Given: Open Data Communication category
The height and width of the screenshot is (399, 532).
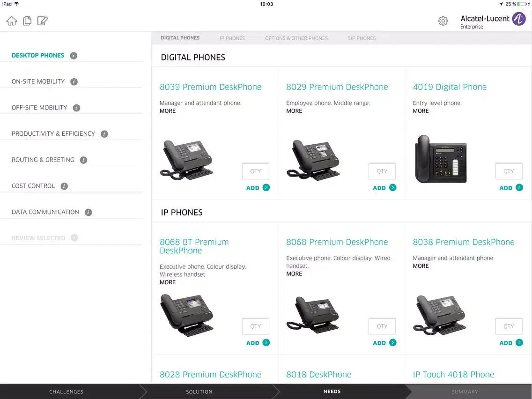Looking at the screenshot, I should point(45,213).
